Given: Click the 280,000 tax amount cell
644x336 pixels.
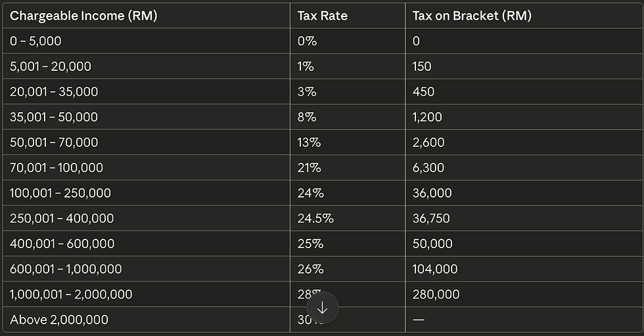Looking at the screenshot, I should (x=436, y=294).
